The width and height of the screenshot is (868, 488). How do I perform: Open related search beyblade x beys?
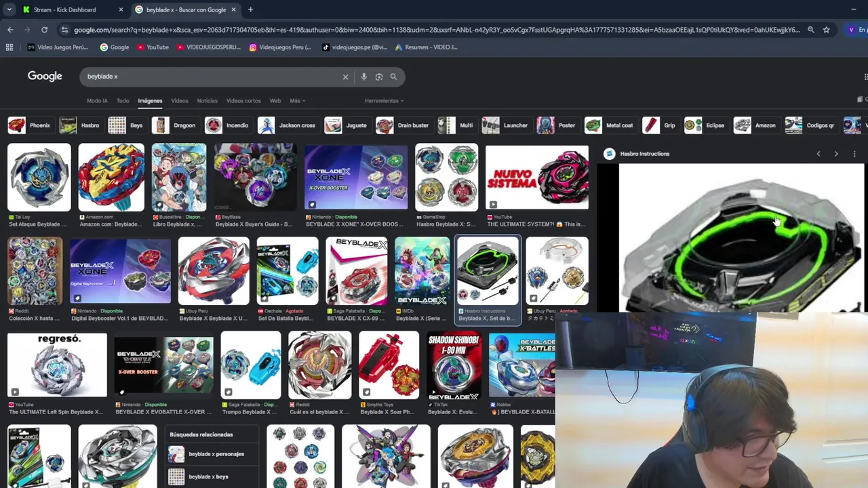click(211, 476)
